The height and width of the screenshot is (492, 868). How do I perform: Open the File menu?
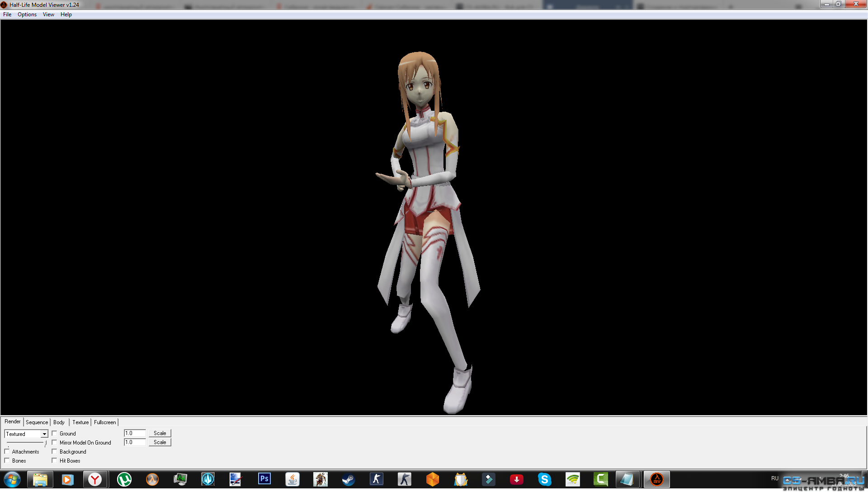(x=7, y=14)
